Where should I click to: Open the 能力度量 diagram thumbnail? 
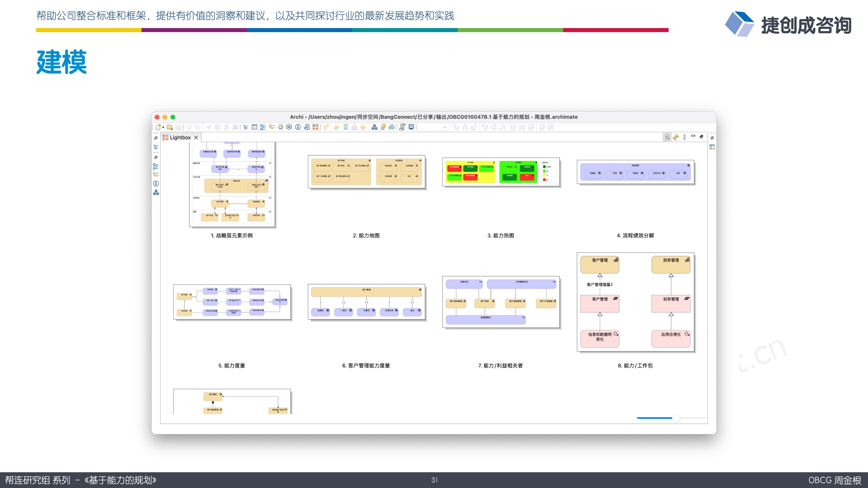click(232, 302)
